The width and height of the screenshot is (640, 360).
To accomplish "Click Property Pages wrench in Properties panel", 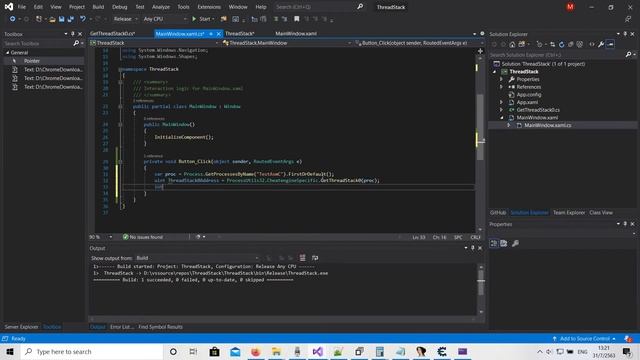I will 516,243.
